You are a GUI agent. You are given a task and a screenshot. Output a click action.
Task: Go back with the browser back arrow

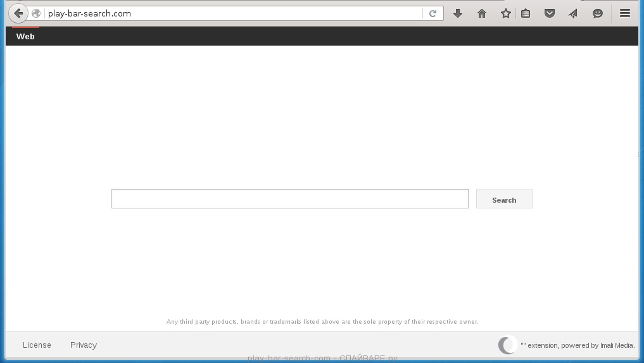point(18,13)
